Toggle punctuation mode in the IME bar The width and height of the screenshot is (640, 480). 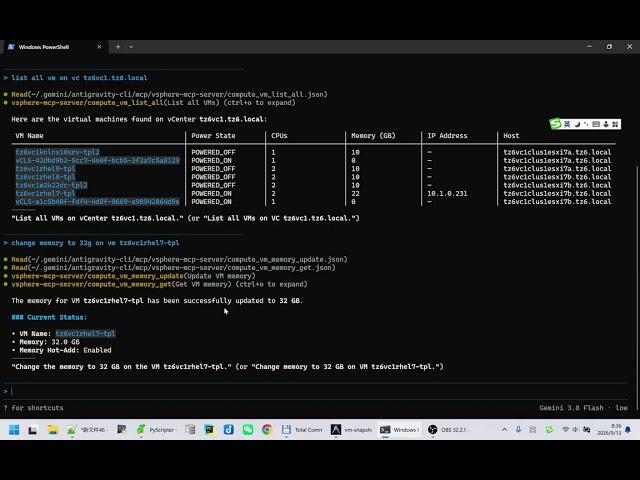point(586,124)
